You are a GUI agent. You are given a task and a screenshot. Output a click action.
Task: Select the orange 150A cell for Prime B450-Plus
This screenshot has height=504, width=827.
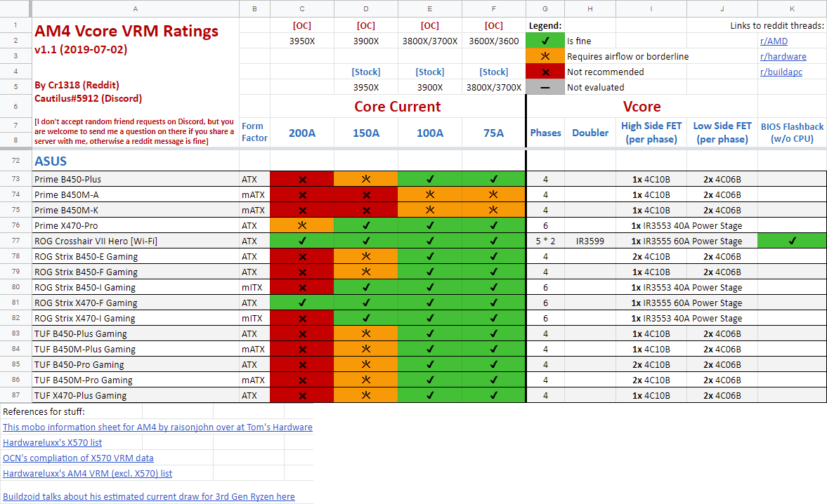click(x=366, y=179)
